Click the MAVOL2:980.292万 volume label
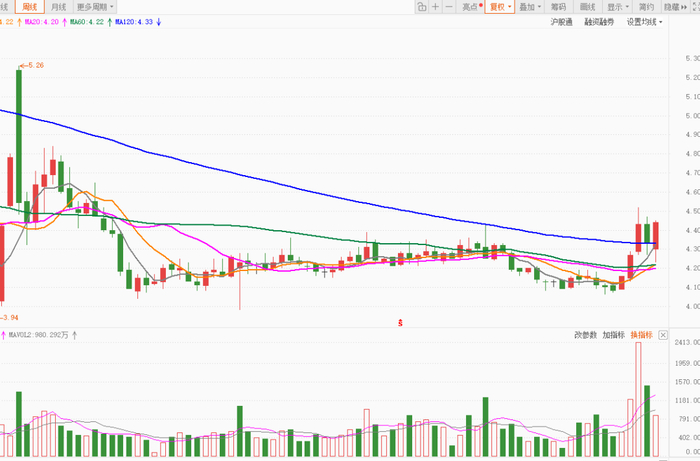 pos(38,335)
